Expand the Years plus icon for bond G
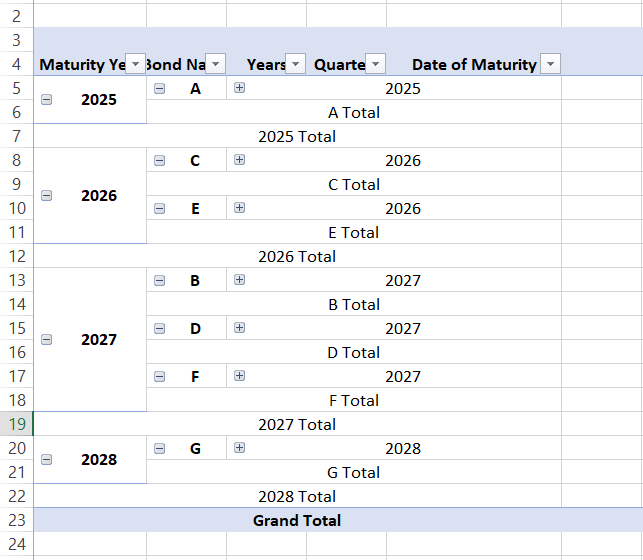The height and width of the screenshot is (560, 643). tap(239, 448)
